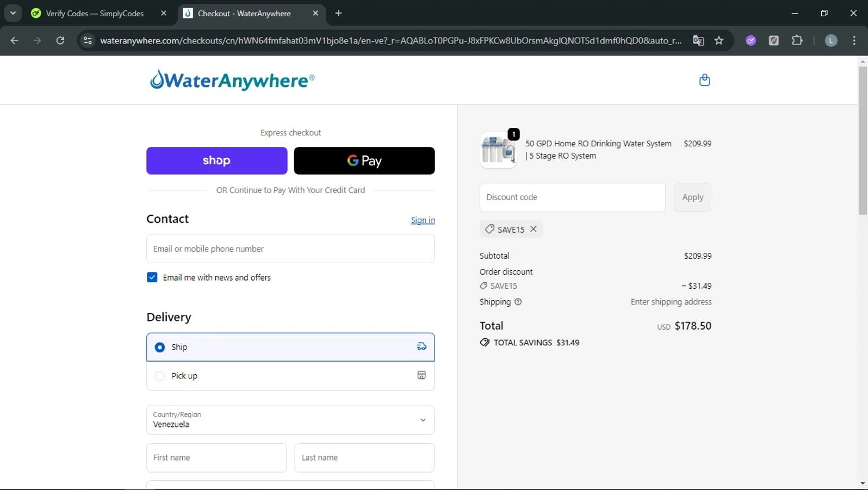Screen dimensions: 868x490
Task: Open a new browser tab
Action: tap(339, 13)
